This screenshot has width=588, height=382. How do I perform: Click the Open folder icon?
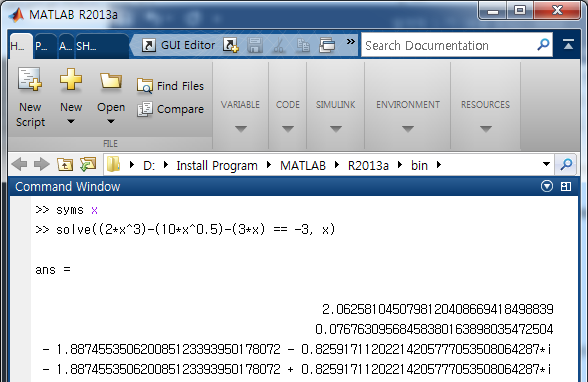pos(111,80)
